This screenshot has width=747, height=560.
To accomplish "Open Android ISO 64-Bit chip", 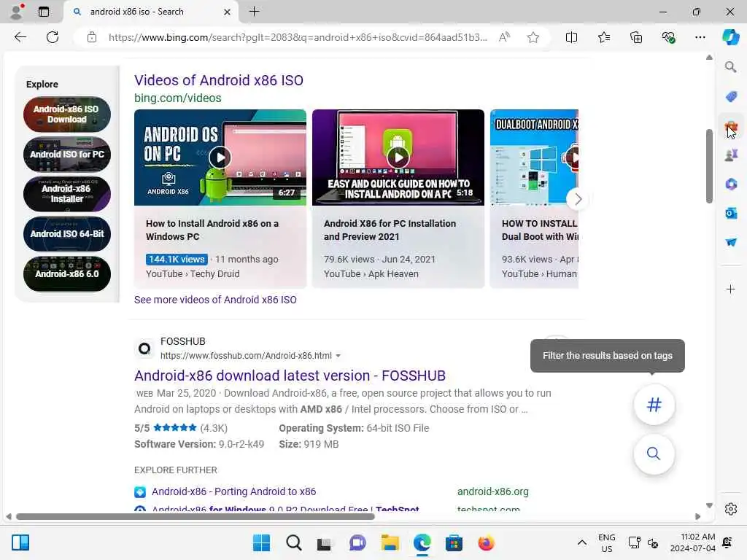I will coord(66,234).
